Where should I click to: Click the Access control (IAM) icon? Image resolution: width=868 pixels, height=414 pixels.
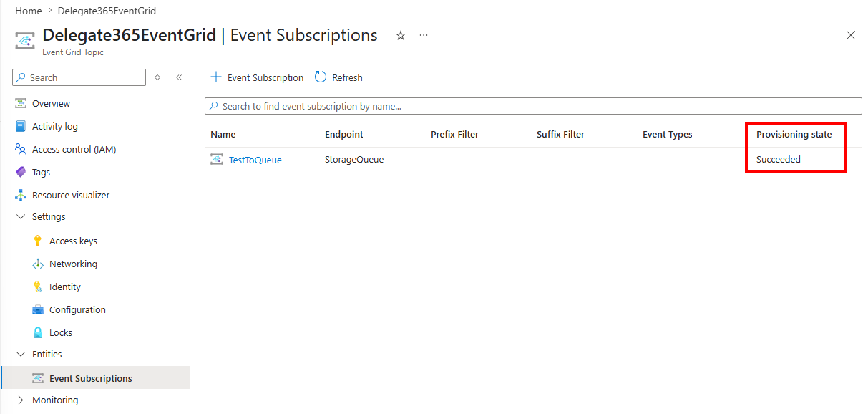click(21, 150)
